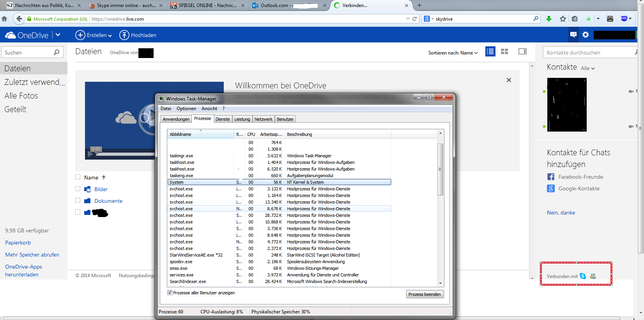The width and height of the screenshot is (644, 320).
Task: Switch to the Leistung tab
Action: (x=242, y=119)
